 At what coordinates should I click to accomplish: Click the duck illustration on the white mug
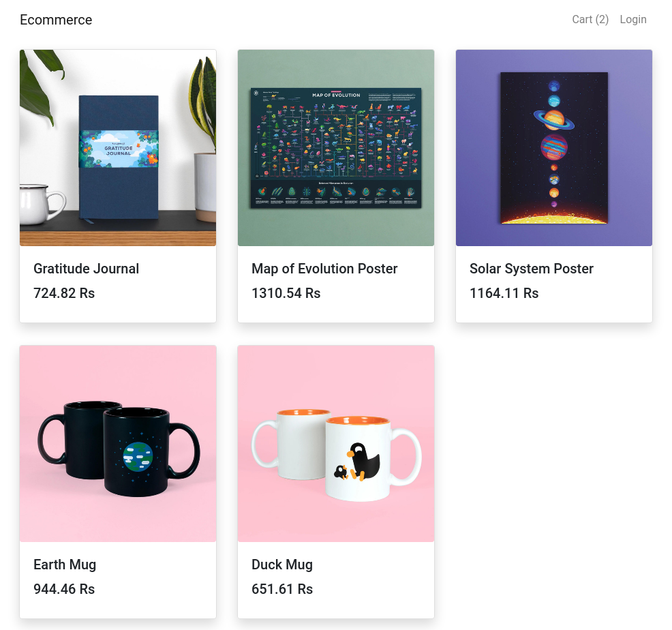click(x=357, y=462)
